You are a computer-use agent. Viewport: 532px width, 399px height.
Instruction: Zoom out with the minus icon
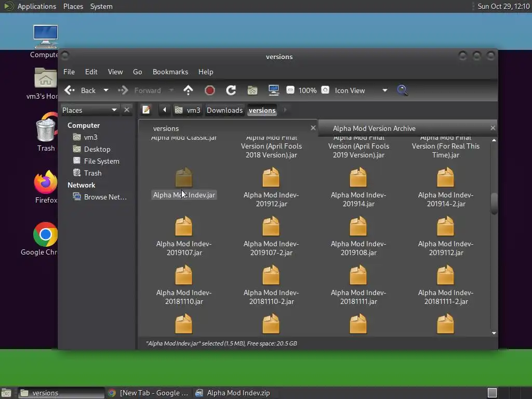(290, 90)
